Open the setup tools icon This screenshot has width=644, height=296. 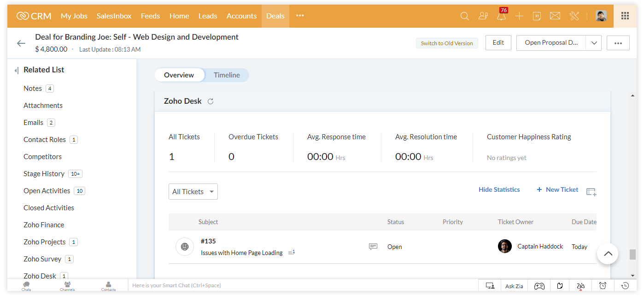[x=574, y=16]
